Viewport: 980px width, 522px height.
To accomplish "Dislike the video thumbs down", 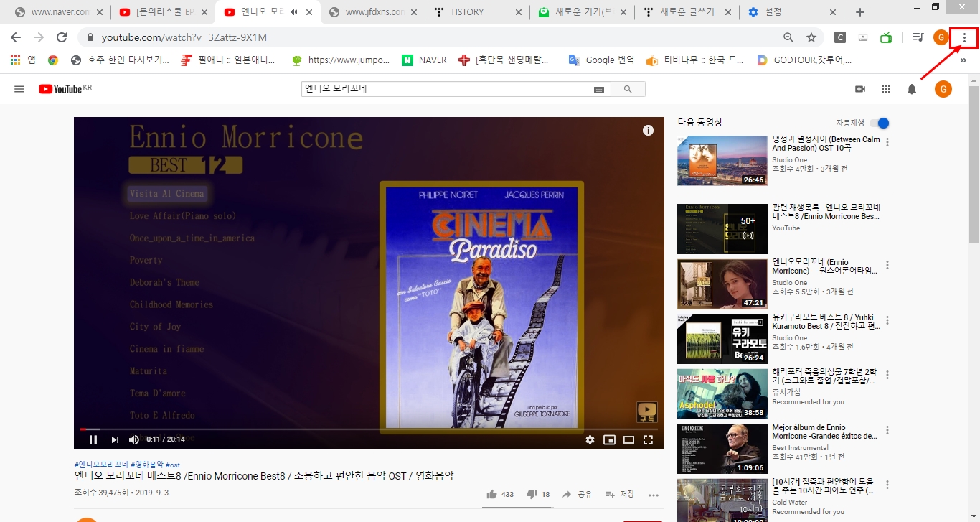I will (x=538, y=494).
